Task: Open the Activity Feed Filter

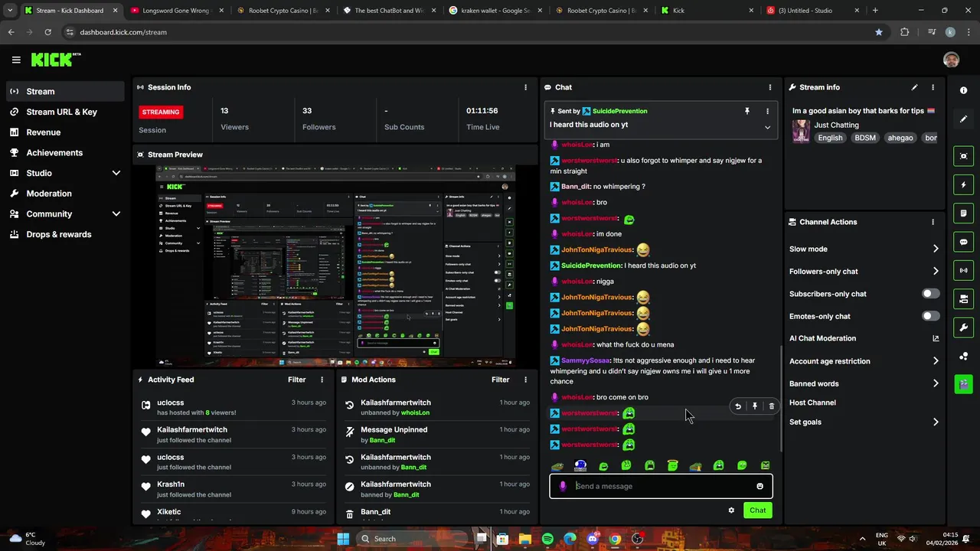Action: coord(296,380)
